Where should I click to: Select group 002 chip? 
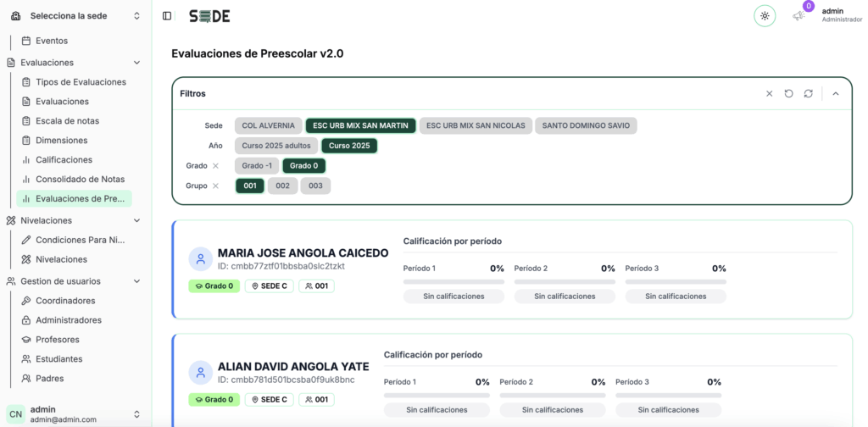click(283, 186)
